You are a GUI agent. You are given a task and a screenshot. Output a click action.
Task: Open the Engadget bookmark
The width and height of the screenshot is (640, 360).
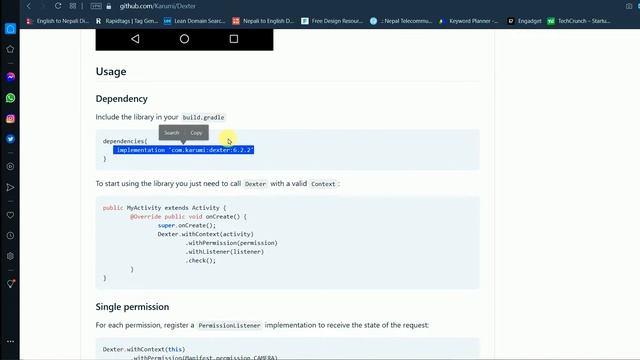(524, 21)
